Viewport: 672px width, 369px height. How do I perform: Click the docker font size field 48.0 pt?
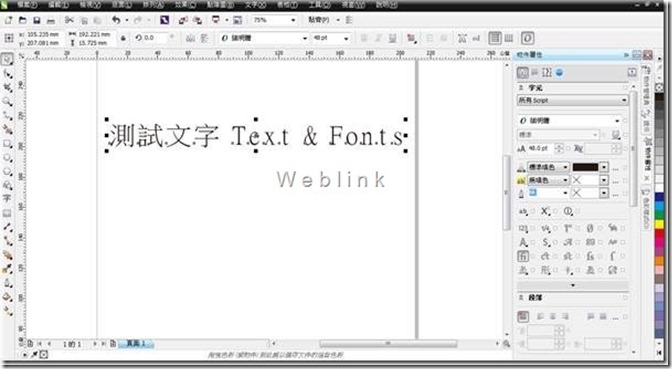point(541,148)
